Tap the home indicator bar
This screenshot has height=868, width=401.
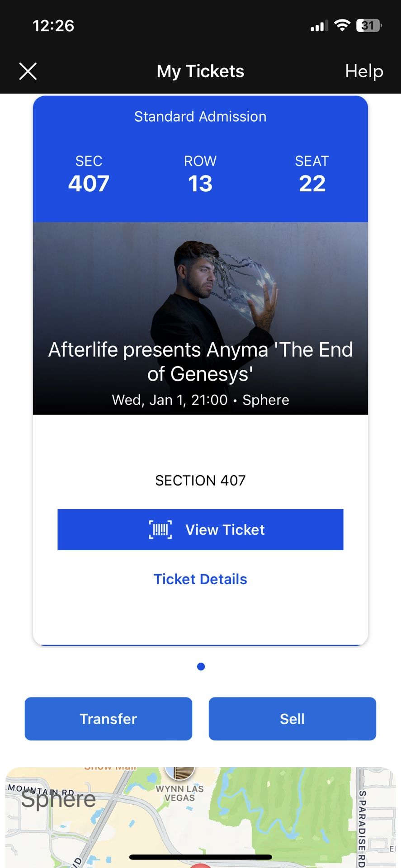(200, 857)
